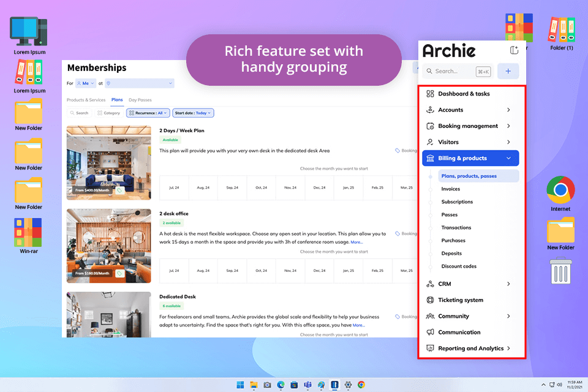The height and width of the screenshot is (392, 588).
Task: Select Dec, 24 for 2 Days / Week Plan
Action: tap(319, 187)
